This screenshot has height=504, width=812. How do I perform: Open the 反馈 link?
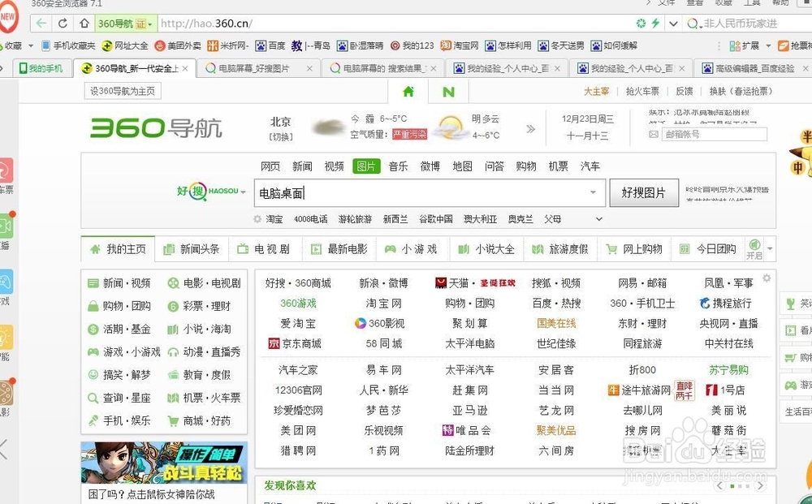tap(684, 91)
